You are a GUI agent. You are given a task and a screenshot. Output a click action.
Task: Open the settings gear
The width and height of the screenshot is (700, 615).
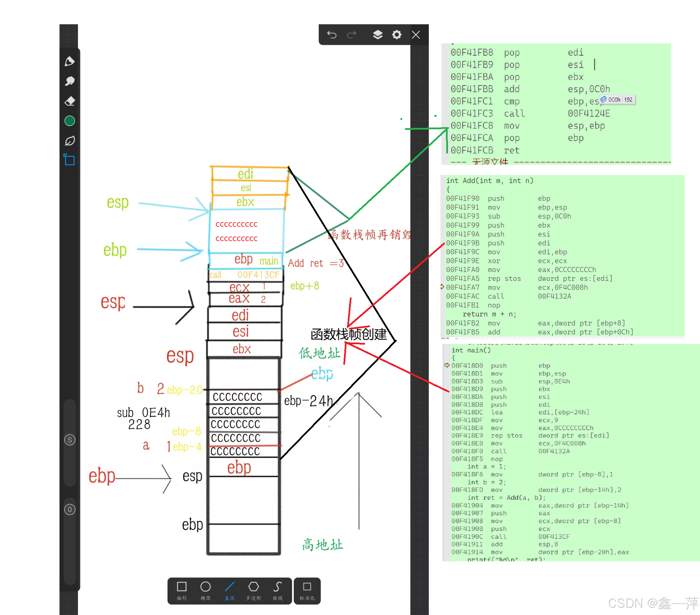397,35
